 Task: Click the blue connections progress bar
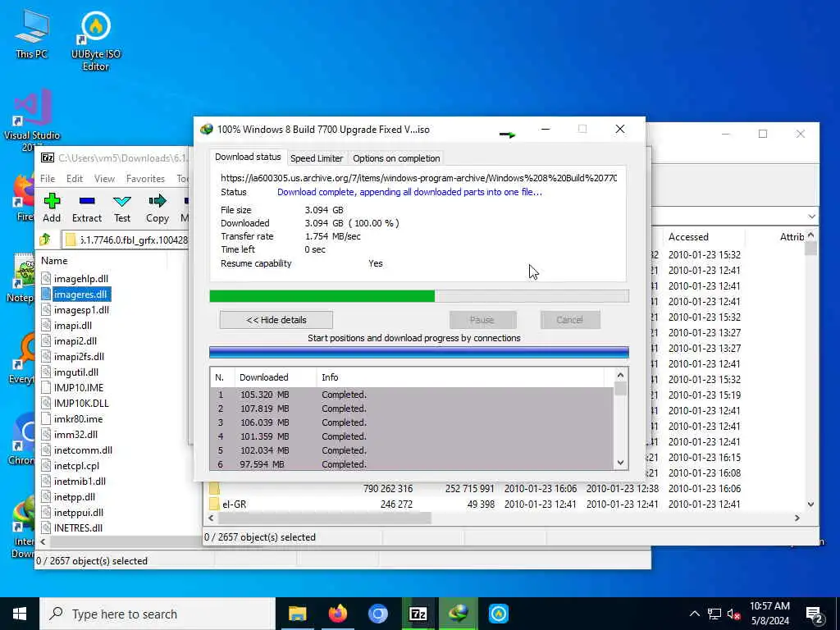pyautogui.click(x=419, y=352)
